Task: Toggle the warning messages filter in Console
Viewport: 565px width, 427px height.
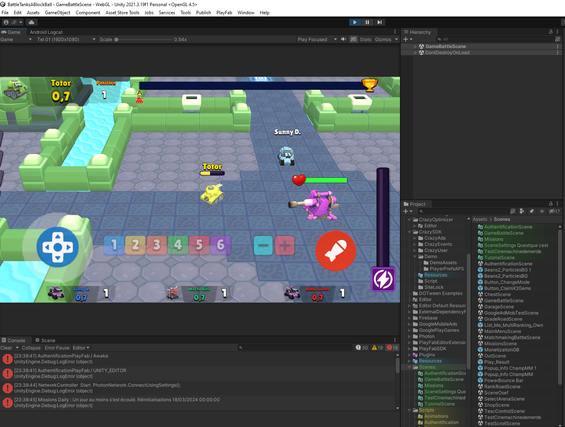Action: tap(377, 348)
